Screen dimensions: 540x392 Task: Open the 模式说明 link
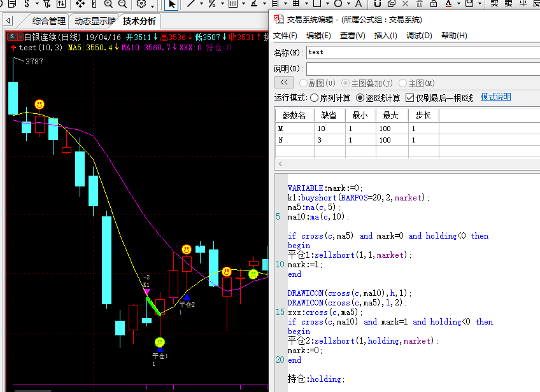point(496,97)
